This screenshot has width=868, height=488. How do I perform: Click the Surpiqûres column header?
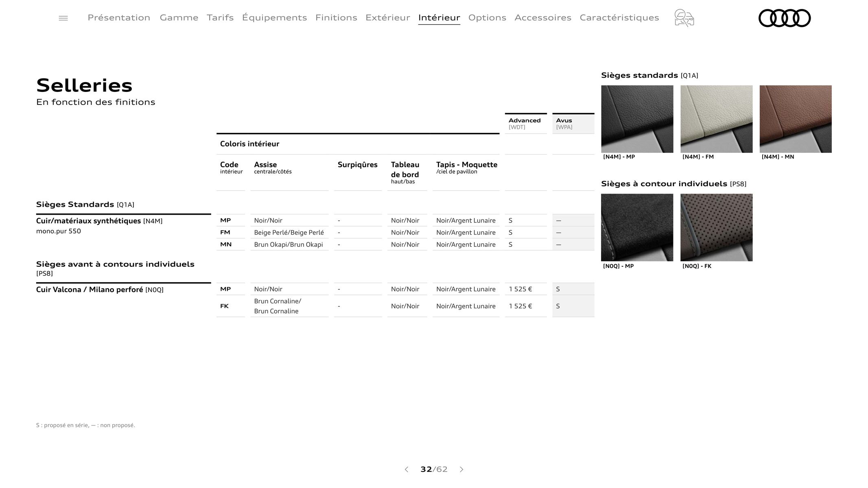pyautogui.click(x=358, y=165)
